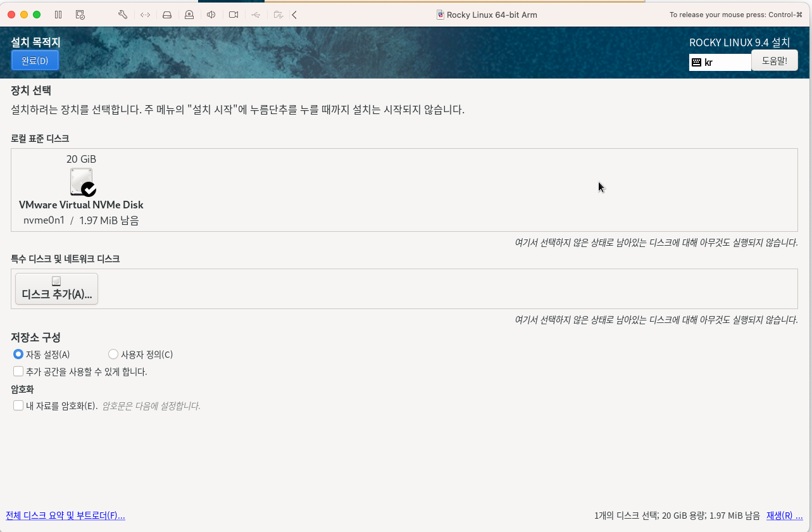Image resolution: width=812 pixels, height=532 pixels.
Task: Open the VM snapshot icon
Action: click(80, 15)
